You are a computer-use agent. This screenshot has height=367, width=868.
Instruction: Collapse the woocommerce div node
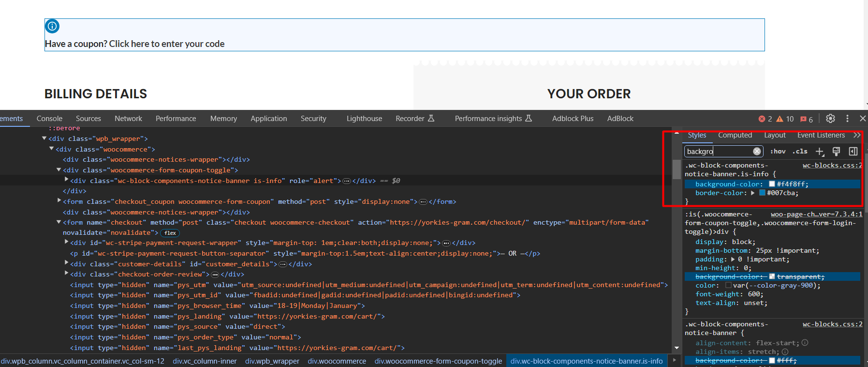51,149
